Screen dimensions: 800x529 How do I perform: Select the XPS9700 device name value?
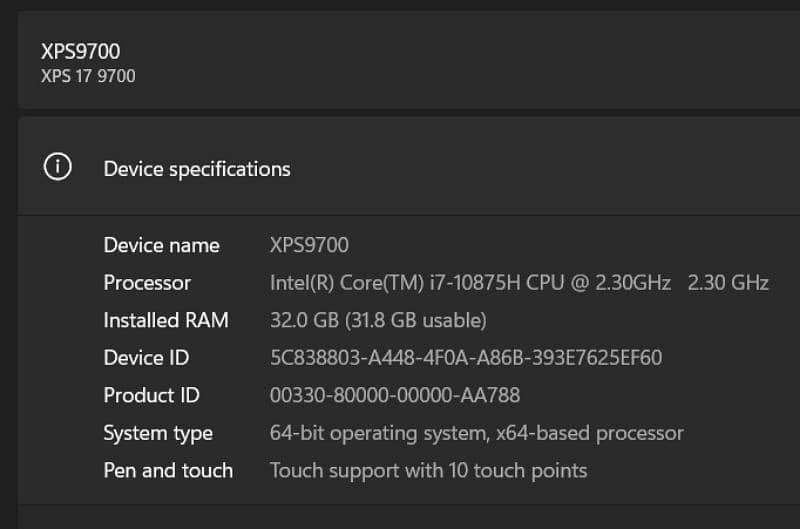[309, 245]
